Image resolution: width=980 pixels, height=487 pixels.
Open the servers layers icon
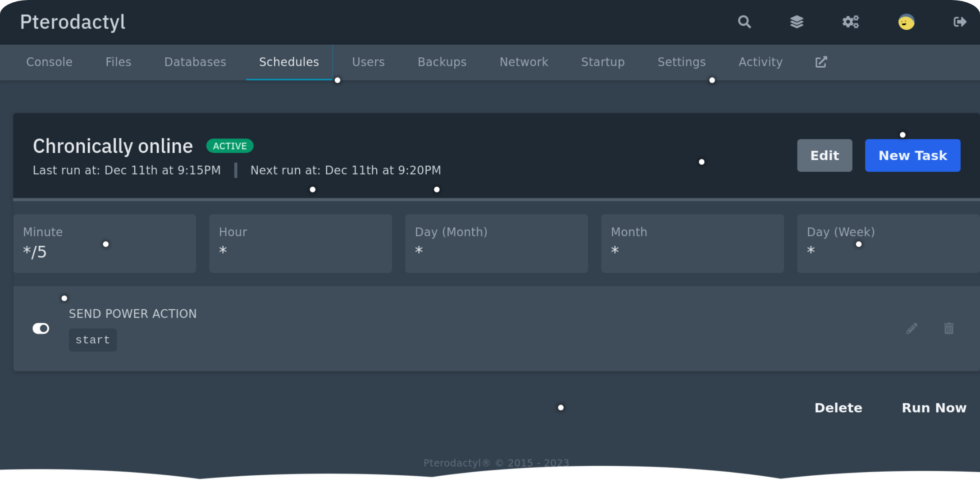click(x=797, y=22)
